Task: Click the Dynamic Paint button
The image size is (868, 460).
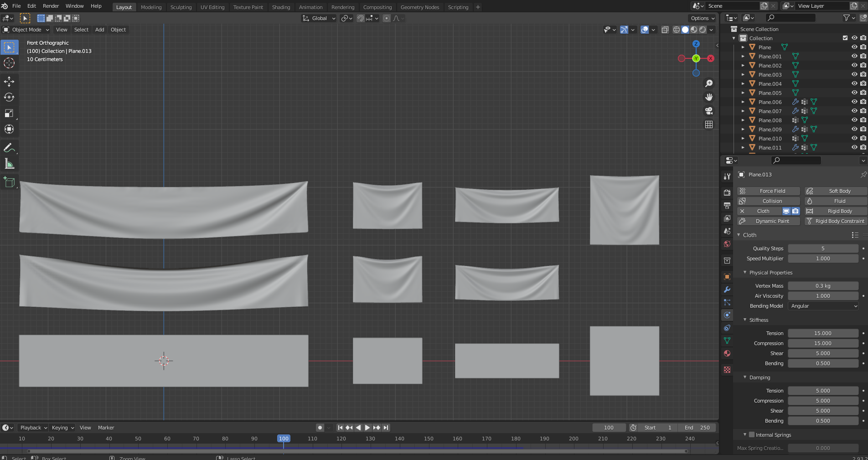Action: (x=769, y=221)
